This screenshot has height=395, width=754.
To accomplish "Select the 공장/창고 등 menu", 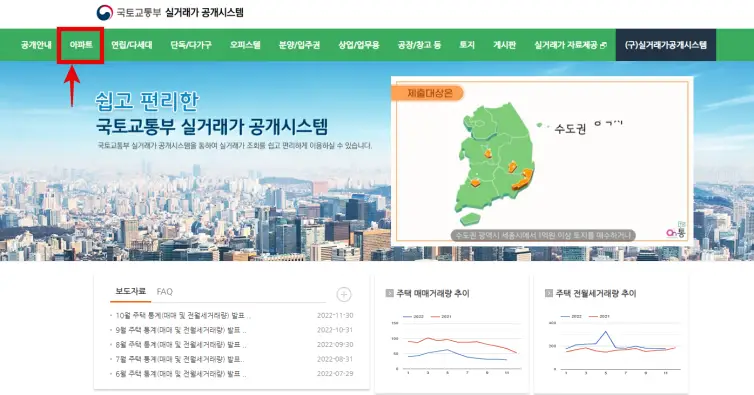I will pos(419,45).
